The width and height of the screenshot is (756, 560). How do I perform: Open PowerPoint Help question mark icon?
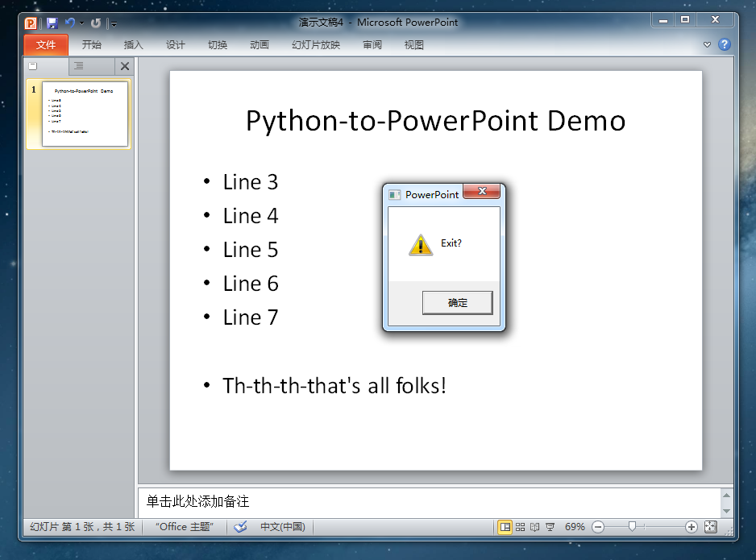pyautogui.click(x=724, y=45)
